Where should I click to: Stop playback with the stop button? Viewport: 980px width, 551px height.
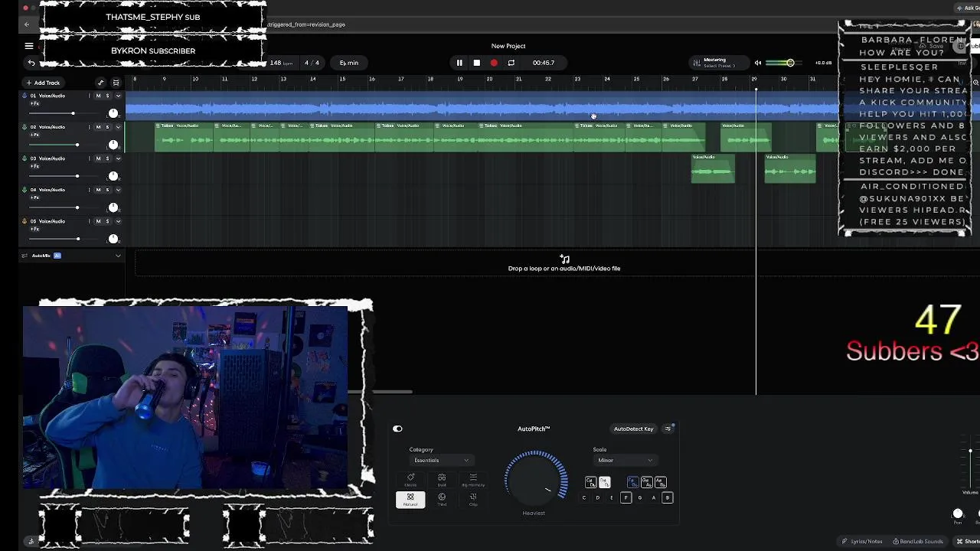(x=476, y=63)
